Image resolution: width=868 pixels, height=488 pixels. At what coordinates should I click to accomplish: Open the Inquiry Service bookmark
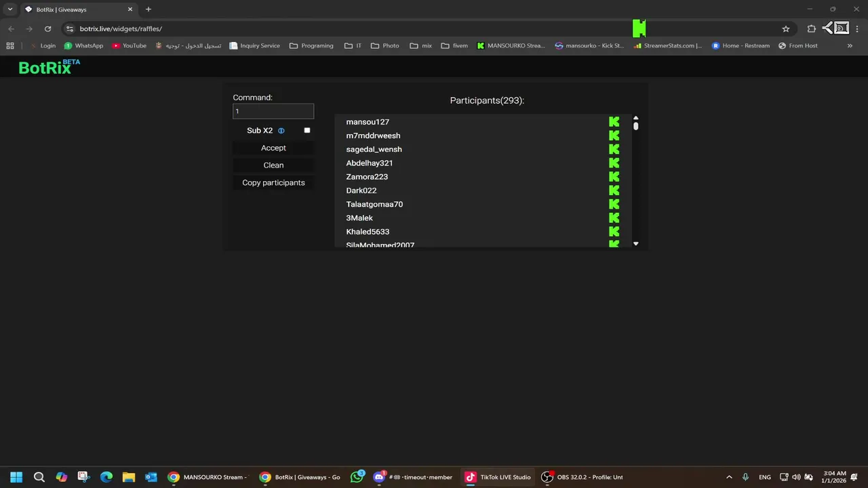click(x=254, y=46)
